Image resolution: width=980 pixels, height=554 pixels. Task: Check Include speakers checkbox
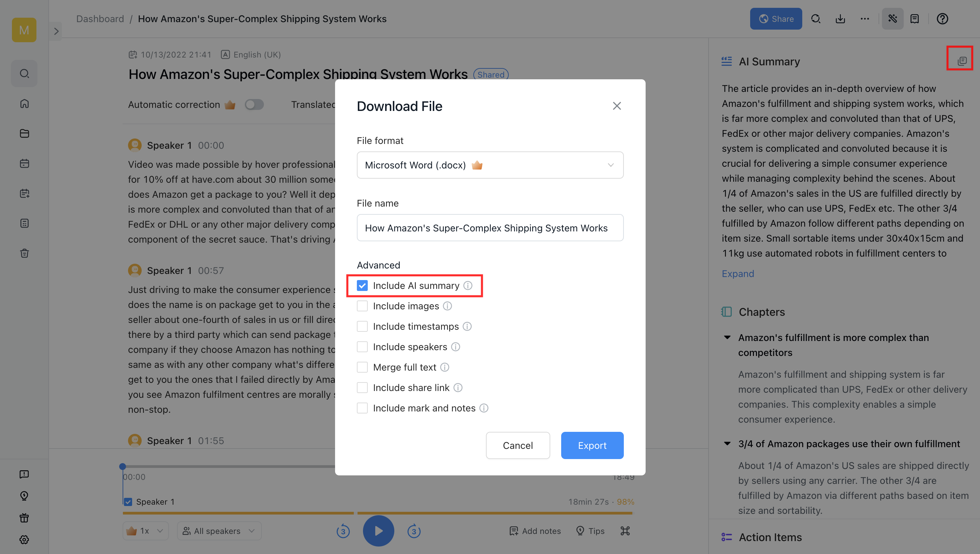click(362, 347)
